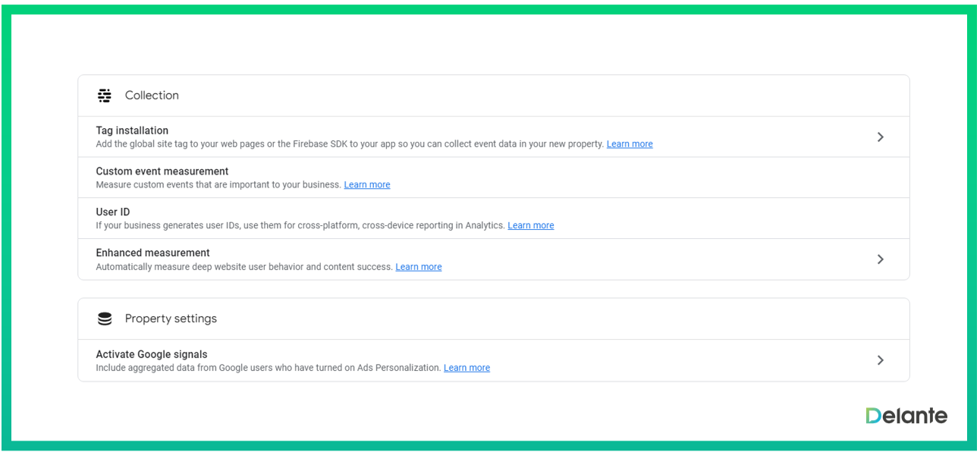This screenshot has height=452, width=980.
Task: Open Learn more link for Enhanced measurement
Action: click(419, 267)
